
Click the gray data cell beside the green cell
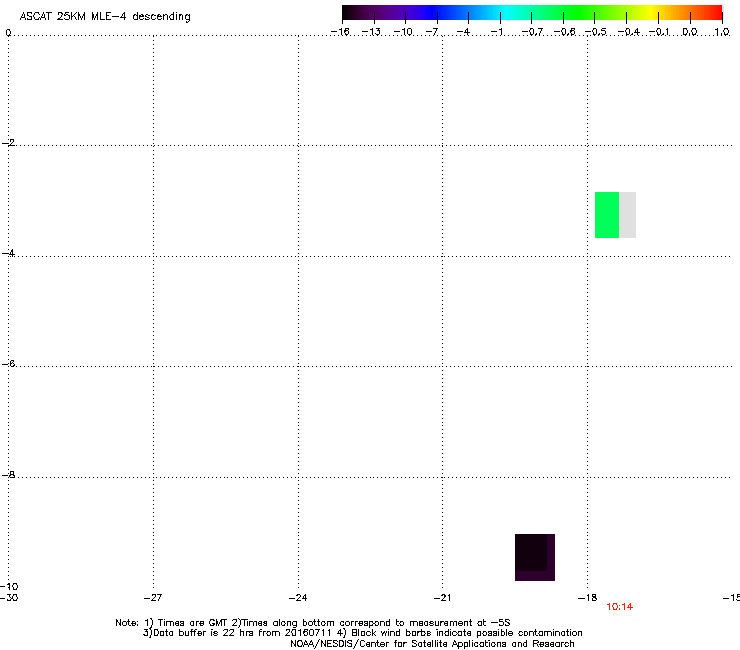tap(628, 215)
